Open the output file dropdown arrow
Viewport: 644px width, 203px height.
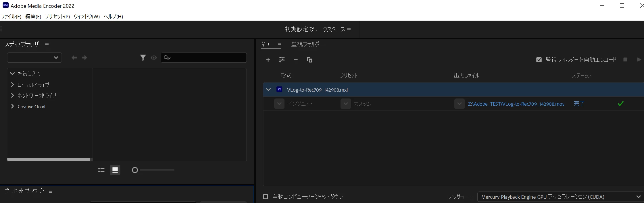(459, 104)
